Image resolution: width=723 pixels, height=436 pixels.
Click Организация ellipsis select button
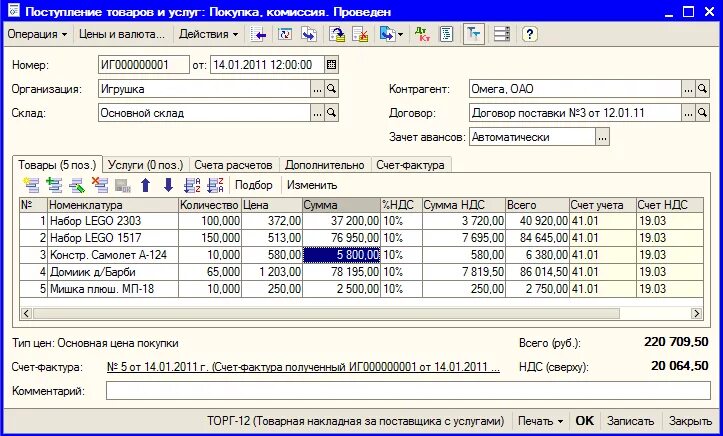click(x=317, y=89)
